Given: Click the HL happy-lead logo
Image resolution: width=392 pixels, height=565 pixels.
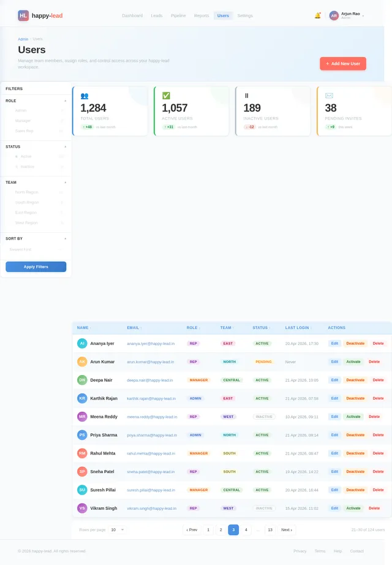Looking at the screenshot, I should tap(40, 15).
